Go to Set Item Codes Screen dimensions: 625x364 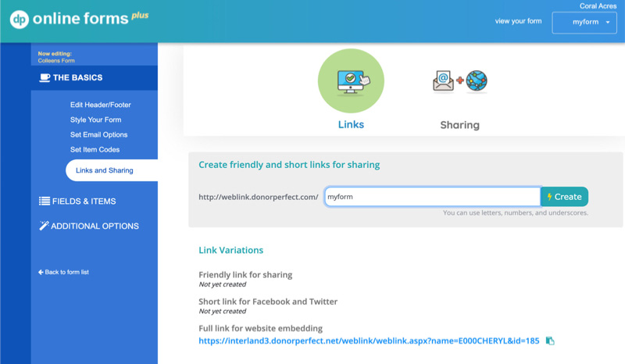[95, 149]
